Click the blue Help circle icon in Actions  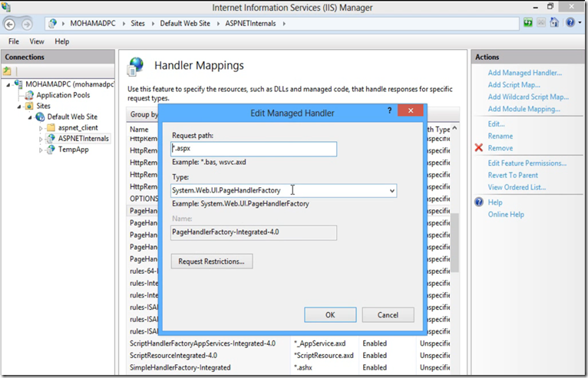point(479,202)
